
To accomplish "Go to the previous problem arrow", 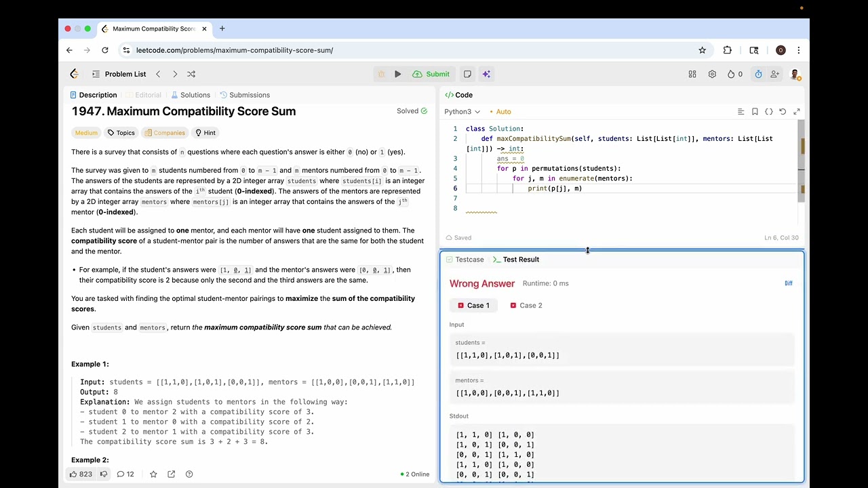I will click(158, 74).
